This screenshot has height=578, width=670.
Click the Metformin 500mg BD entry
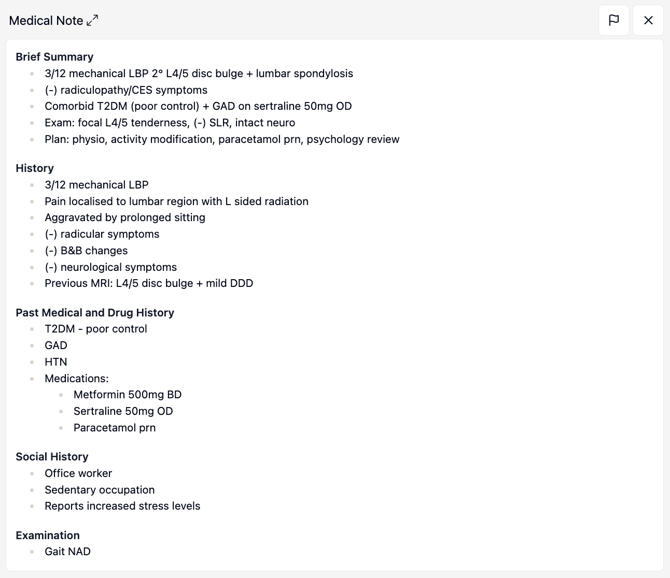(x=127, y=395)
